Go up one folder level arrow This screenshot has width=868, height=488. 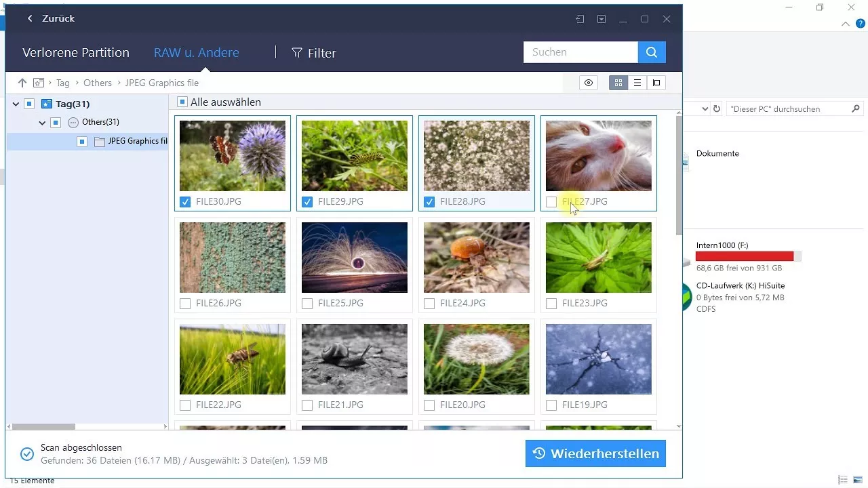click(x=22, y=83)
